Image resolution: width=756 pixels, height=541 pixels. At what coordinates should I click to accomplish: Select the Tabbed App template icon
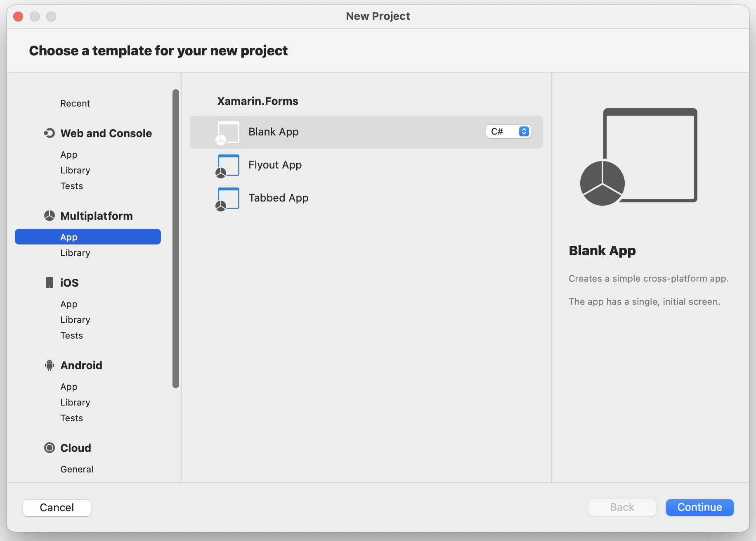pos(227,198)
